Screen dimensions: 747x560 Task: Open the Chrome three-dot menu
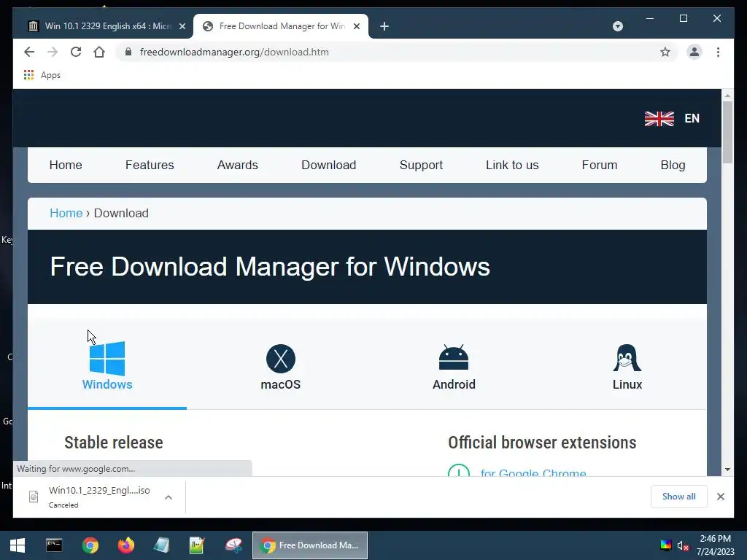pyautogui.click(x=718, y=52)
